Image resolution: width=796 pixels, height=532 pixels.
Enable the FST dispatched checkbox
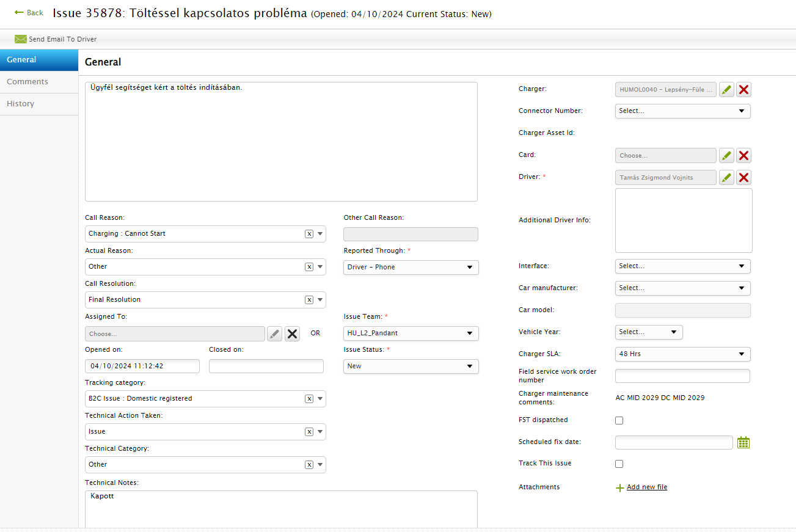(x=619, y=420)
